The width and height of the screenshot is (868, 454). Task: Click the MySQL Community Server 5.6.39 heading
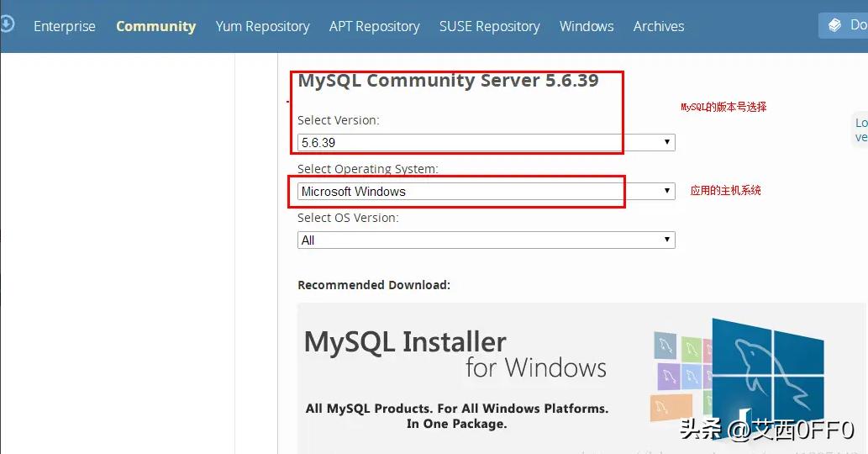(448, 80)
